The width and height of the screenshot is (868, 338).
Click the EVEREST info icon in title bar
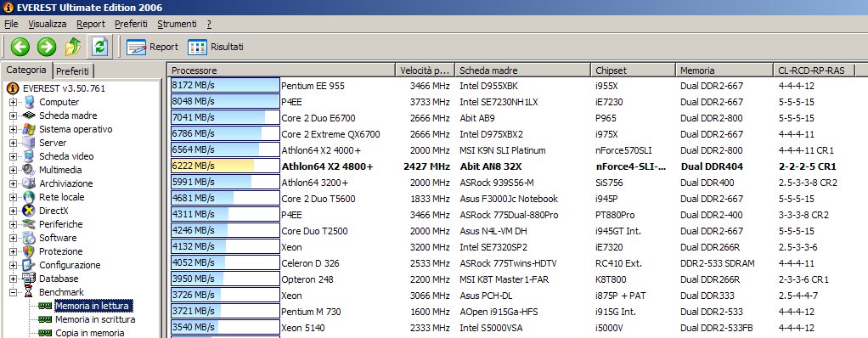[8, 7]
